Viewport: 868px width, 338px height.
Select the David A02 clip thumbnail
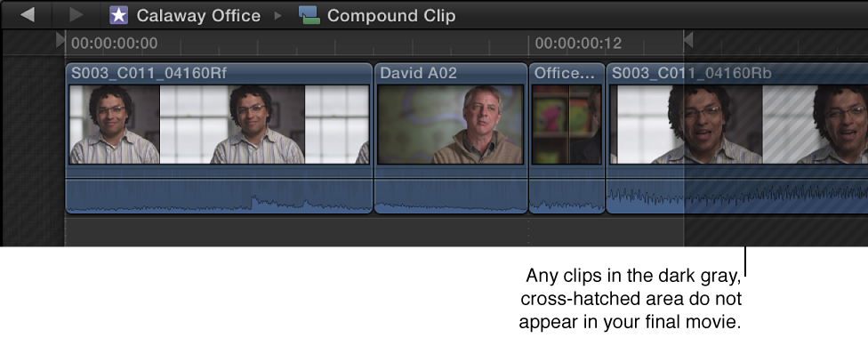[x=450, y=125]
